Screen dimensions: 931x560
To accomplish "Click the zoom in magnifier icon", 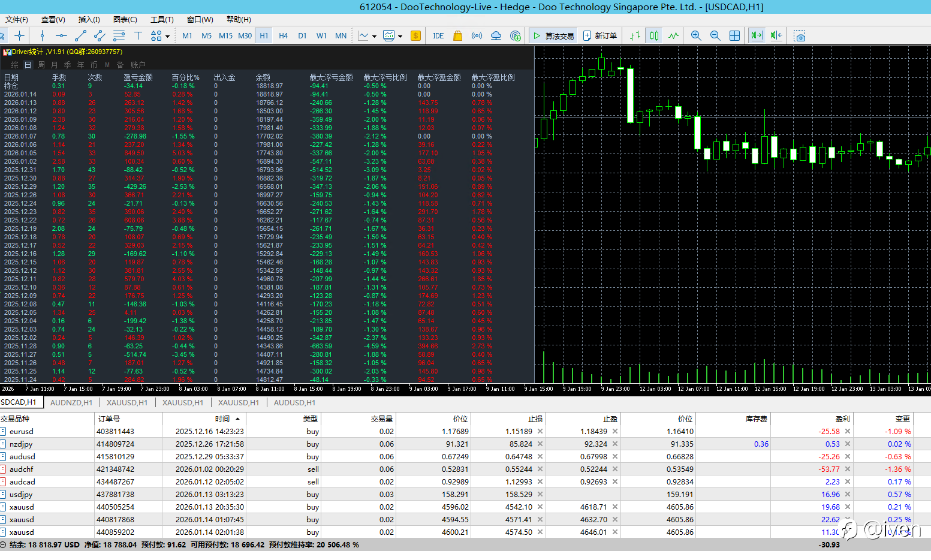I will click(695, 36).
